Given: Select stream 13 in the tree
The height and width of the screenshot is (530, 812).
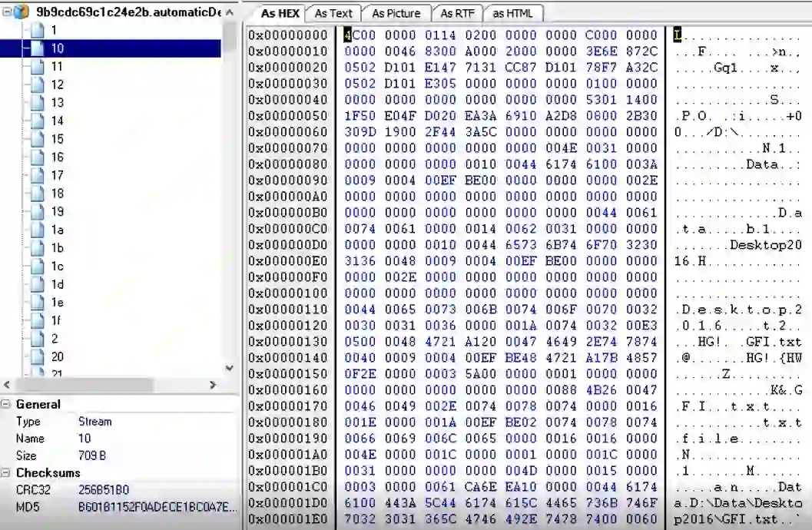Looking at the screenshot, I should pos(58,103).
